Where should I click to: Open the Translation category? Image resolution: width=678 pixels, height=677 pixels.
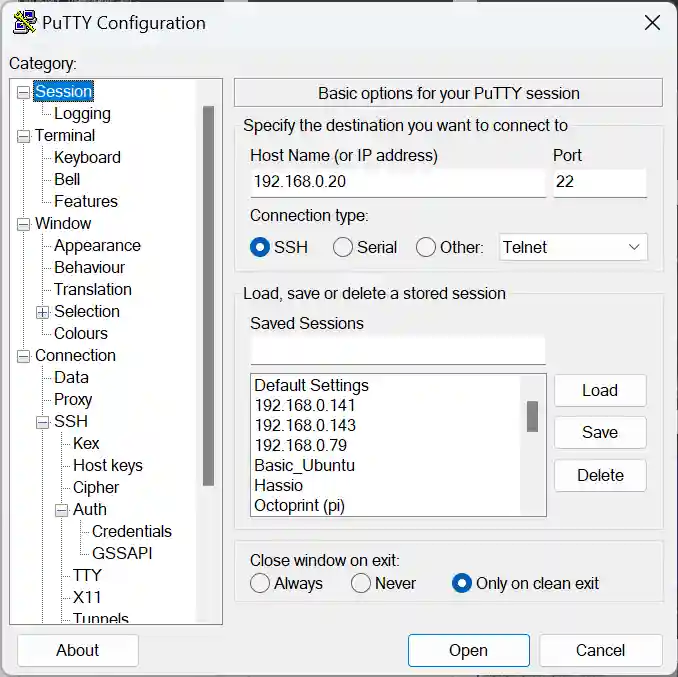(93, 290)
